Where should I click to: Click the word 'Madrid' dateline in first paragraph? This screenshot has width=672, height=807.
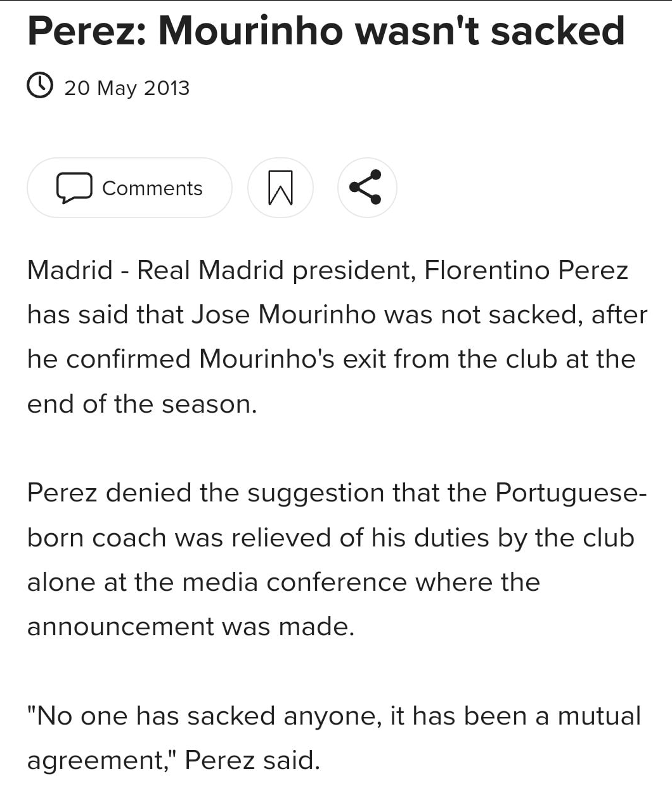pos(70,270)
